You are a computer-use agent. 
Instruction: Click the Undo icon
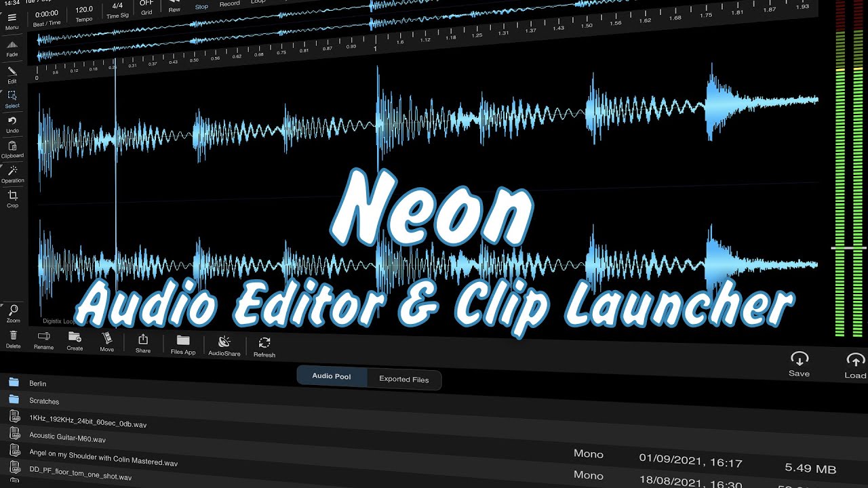pos(12,121)
